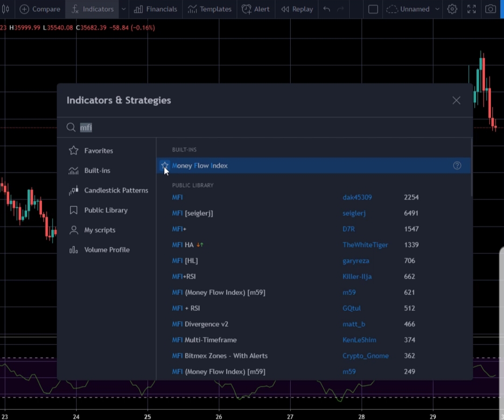The height and width of the screenshot is (420, 504).
Task: Add the MFI + RSI script by GQtul
Action: tap(186, 308)
